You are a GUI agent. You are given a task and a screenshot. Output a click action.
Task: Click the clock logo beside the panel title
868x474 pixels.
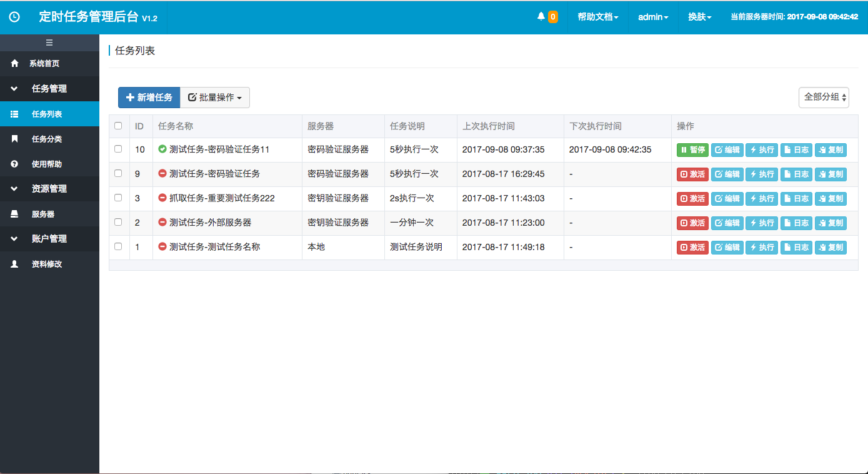[x=14, y=18]
